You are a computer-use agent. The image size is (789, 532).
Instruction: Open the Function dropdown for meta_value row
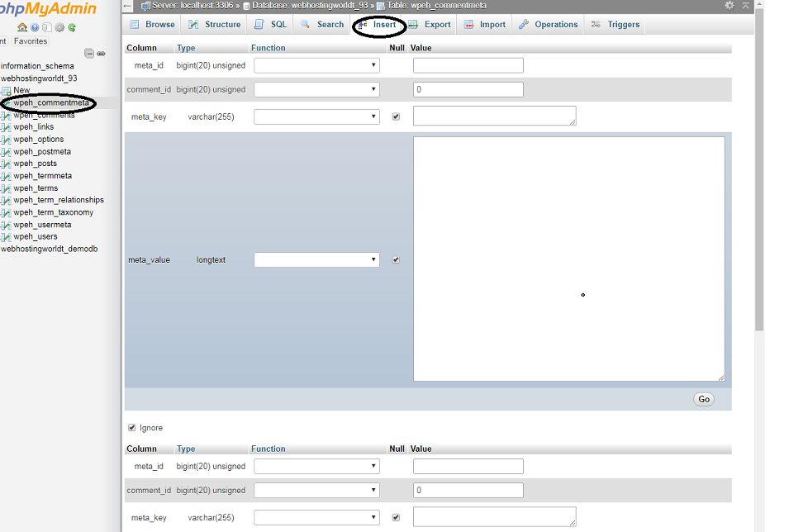[316, 259]
